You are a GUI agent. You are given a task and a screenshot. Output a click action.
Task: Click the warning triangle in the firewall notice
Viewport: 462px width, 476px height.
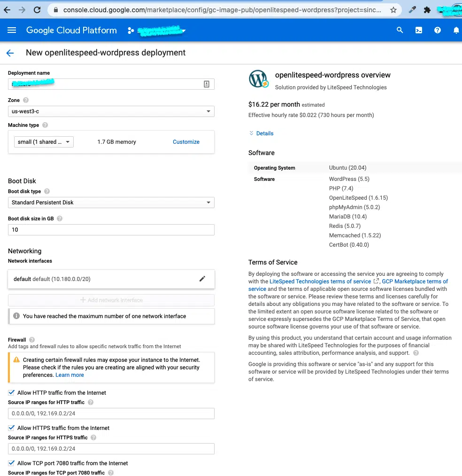(x=16, y=360)
